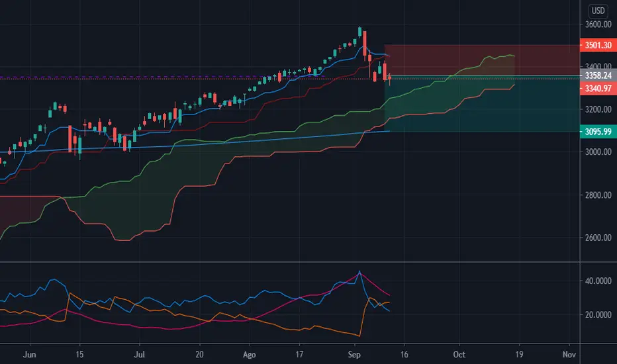The width and height of the screenshot is (617, 364).
Task: Click the Oct date label
Action: coord(459,355)
